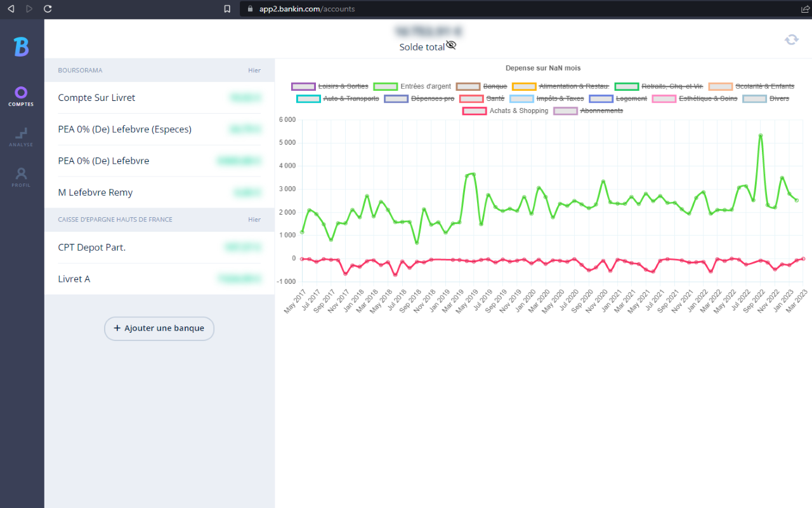Click the Bankin B logo
The width and height of the screenshot is (812, 508).
pyautogui.click(x=22, y=47)
